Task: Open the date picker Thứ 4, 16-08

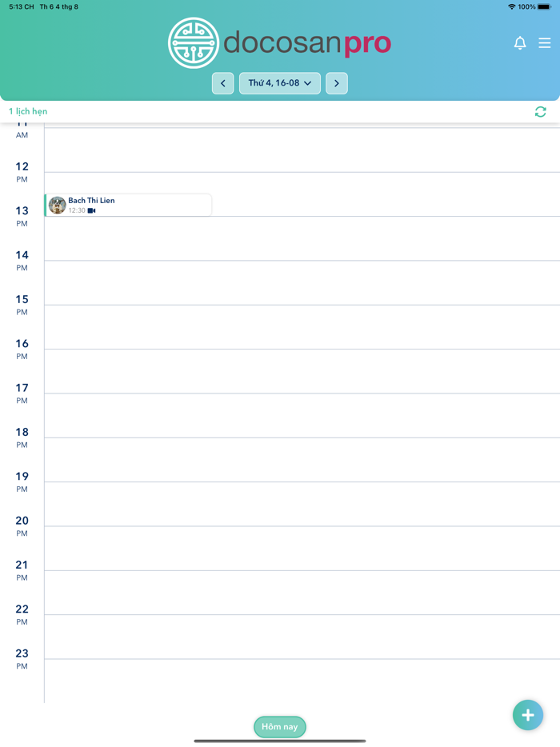Action: coord(280,83)
